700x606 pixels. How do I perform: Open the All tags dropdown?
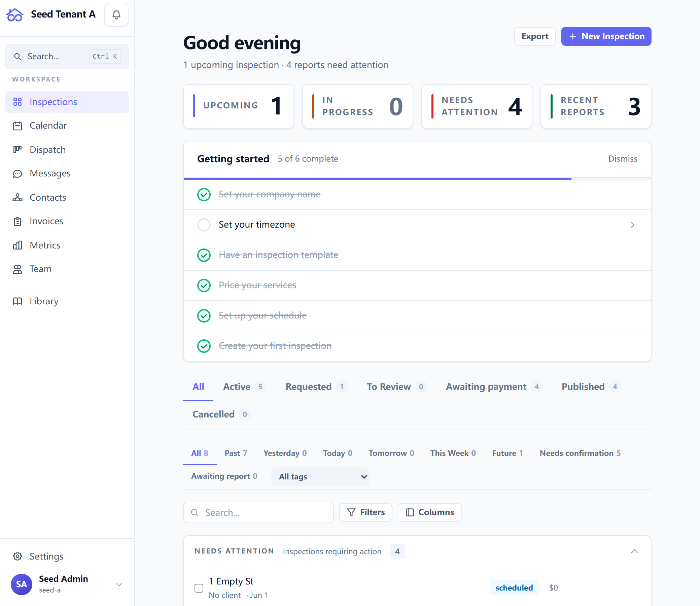tap(320, 476)
